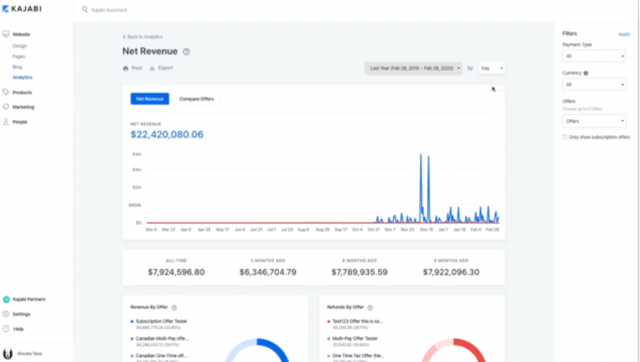Click the People person icon
Image resolution: width=640 pixels, height=362 pixels.
click(6, 122)
